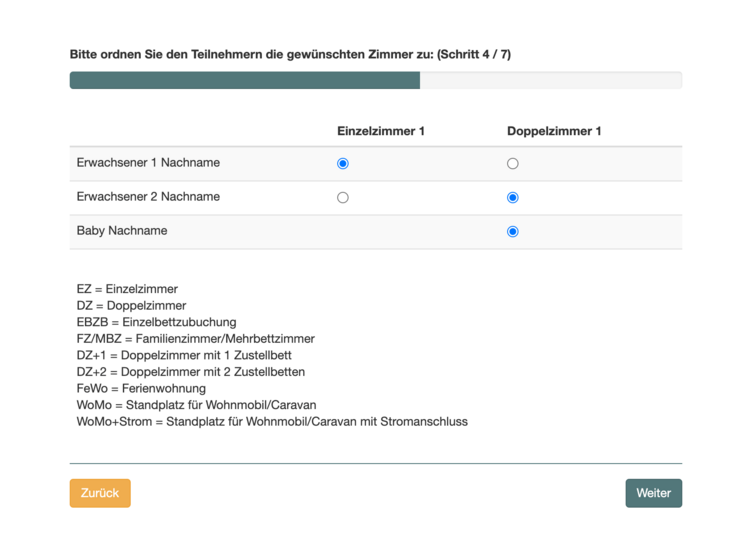Click 'WoMo = Standplatz für Wohnmobil/Caravan'

coord(196,405)
